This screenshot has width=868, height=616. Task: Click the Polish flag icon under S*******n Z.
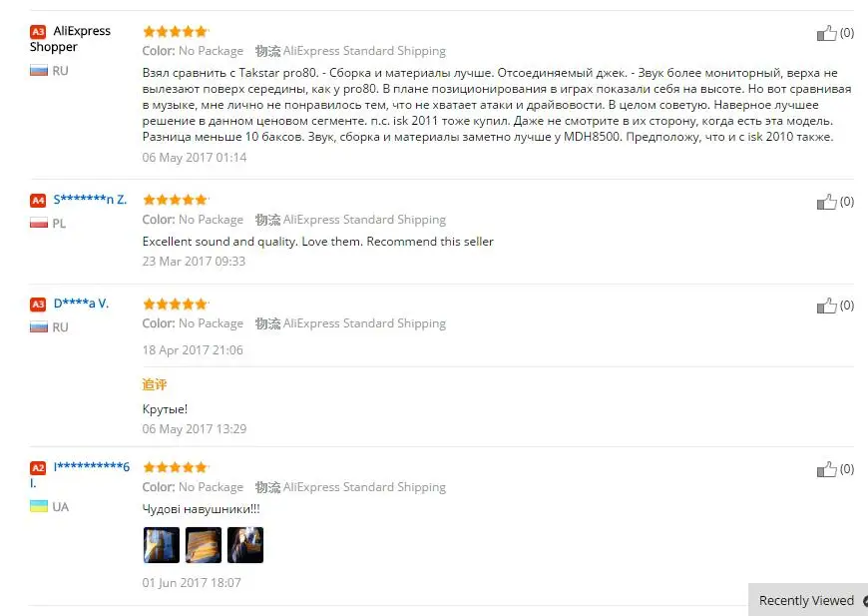tap(39, 224)
